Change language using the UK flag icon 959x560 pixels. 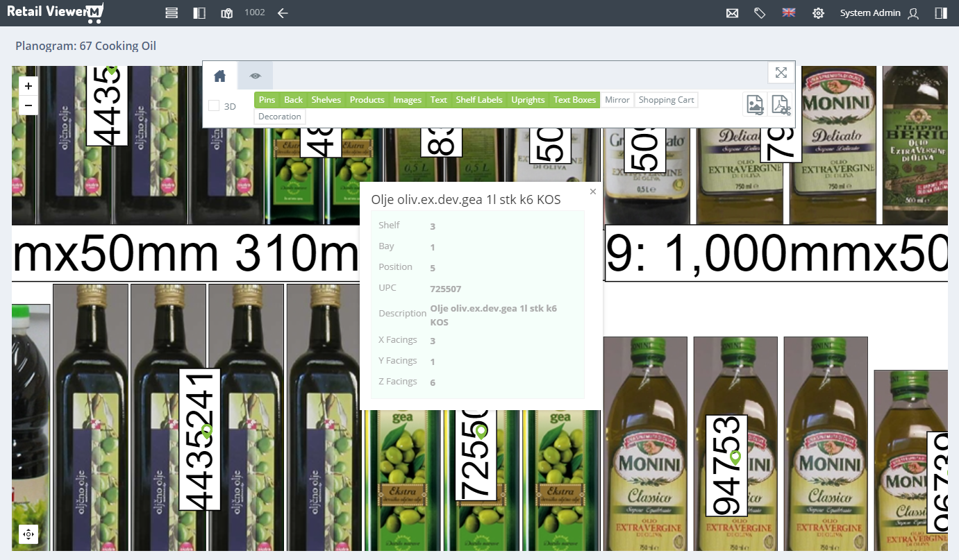pos(788,12)
